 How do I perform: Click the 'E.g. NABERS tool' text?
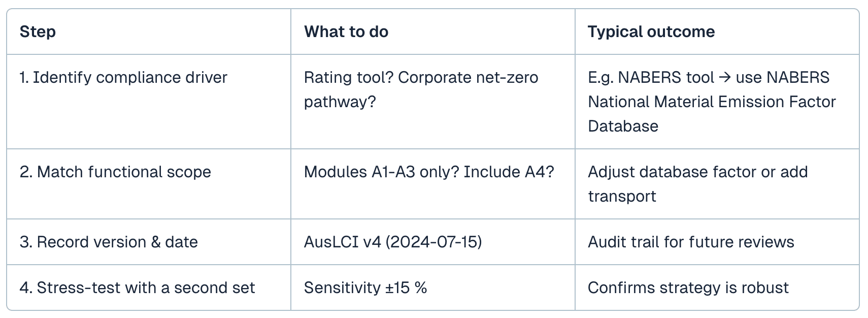click(651, 77)
